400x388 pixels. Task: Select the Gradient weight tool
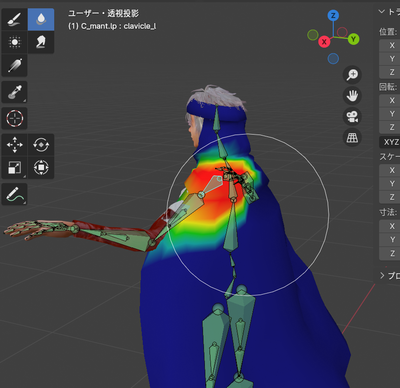coord(15,66)
